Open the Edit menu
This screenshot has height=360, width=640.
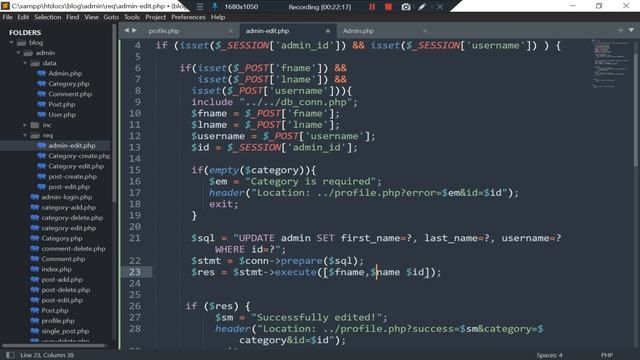[23, 17]
